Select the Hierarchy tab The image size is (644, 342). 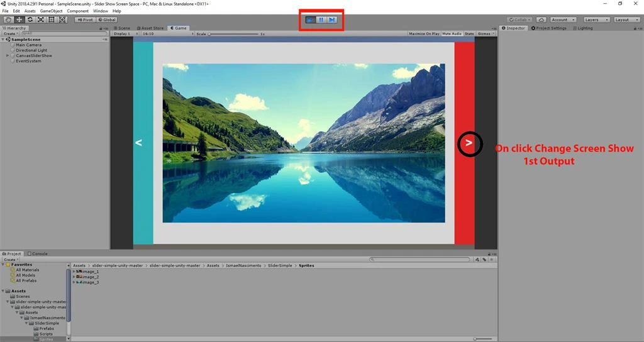pyautogui.click(x=14, y=28)
